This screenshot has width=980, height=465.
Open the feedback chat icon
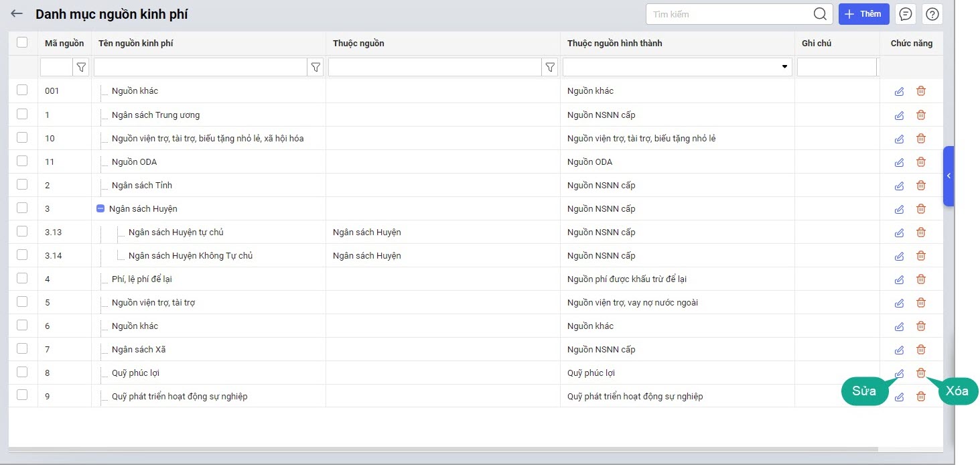coord(906,14)
